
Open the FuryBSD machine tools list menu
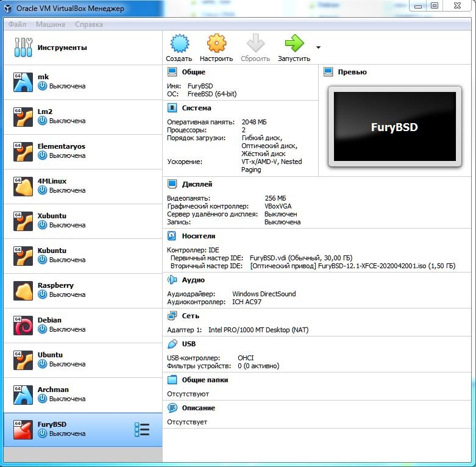142,430
